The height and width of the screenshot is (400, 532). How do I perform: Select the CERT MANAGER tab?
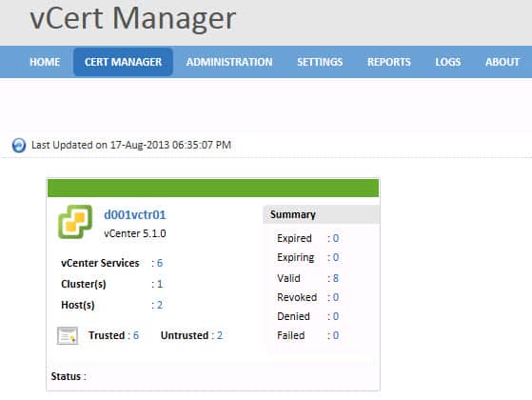tap(123, 62)
